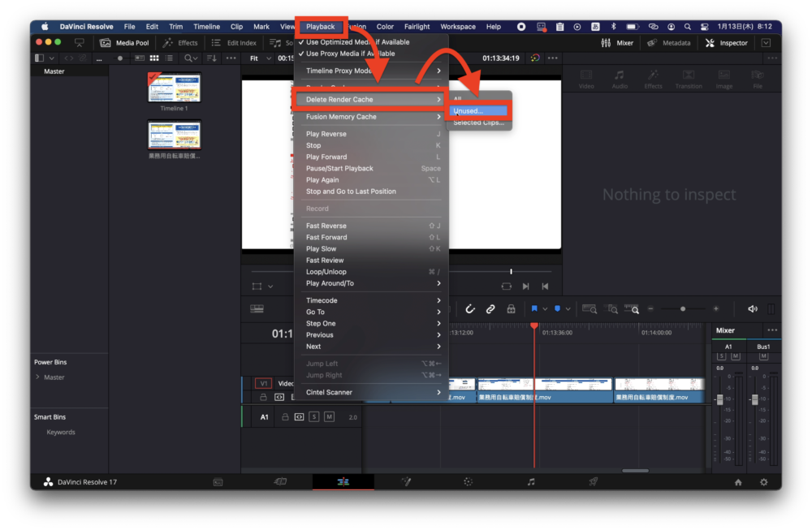Open the timeline view options icon
The height and width of the screenshot is (530, 812).
257,309
